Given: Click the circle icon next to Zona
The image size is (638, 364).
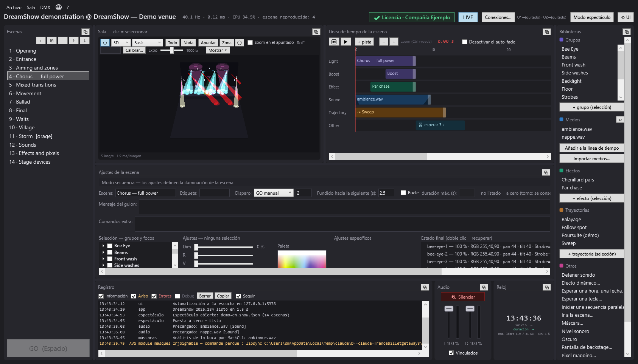Looking at the screenshot, I should pyautogui.click(x=240, y=43).
